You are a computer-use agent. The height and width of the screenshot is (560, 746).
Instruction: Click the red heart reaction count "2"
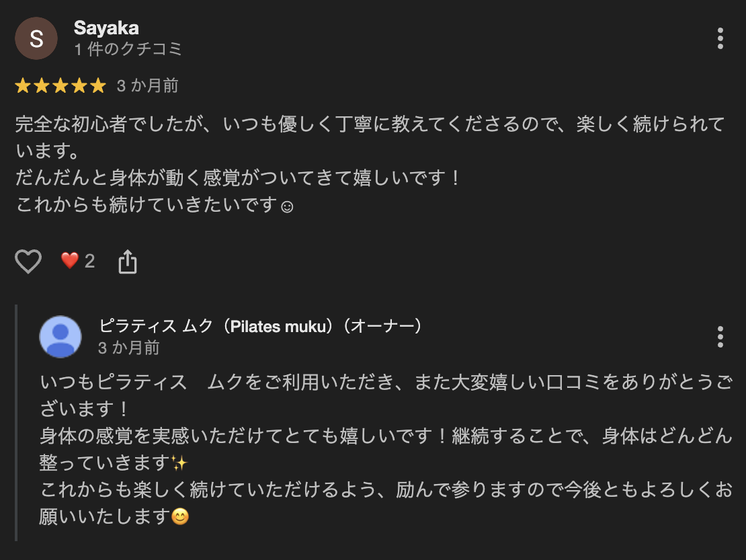coord(78,261)
